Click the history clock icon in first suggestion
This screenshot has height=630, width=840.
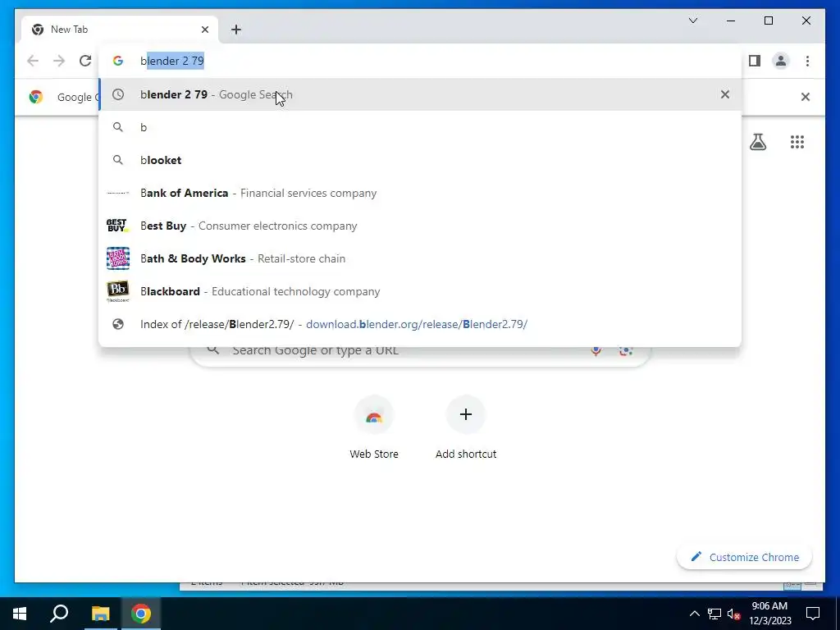pyautogui.click(x=118, y=94)
